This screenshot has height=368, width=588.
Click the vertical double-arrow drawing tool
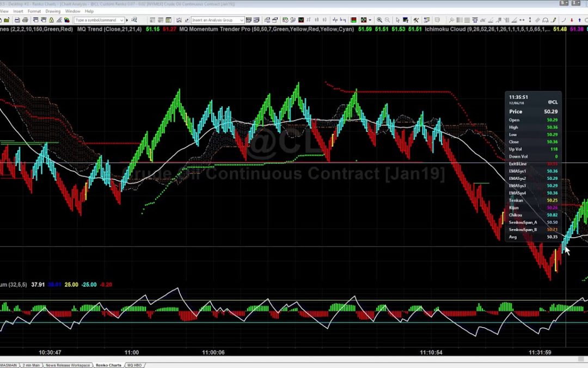(x=530, y=20)
